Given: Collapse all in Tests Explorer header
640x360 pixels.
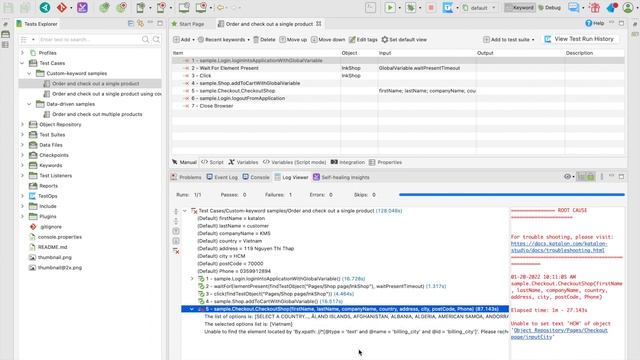Looking at the screenshot, I should pyautogui.click(x=131, y=24).
